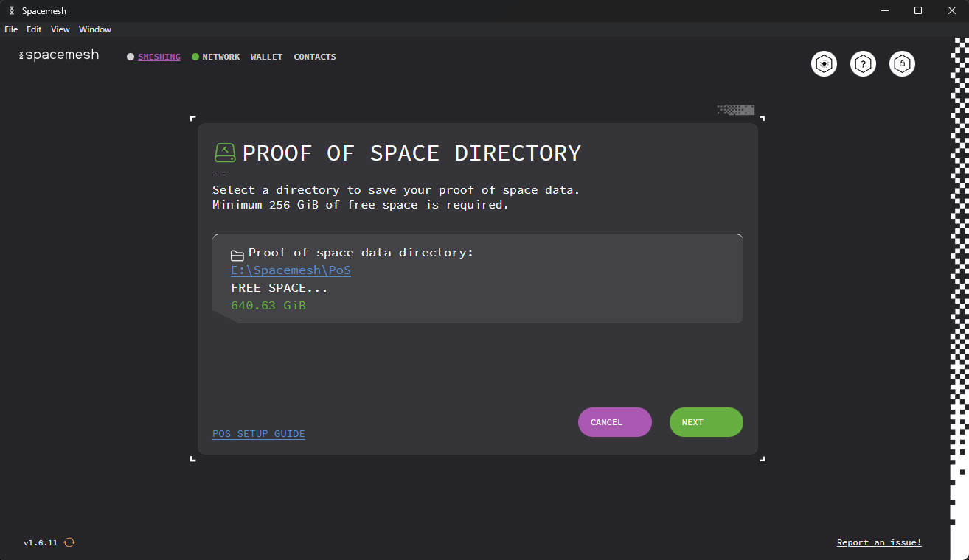Viewport: 969px width, 560px height.
Task: Click the green Network status dot
Action: click(x=195, y=57)
